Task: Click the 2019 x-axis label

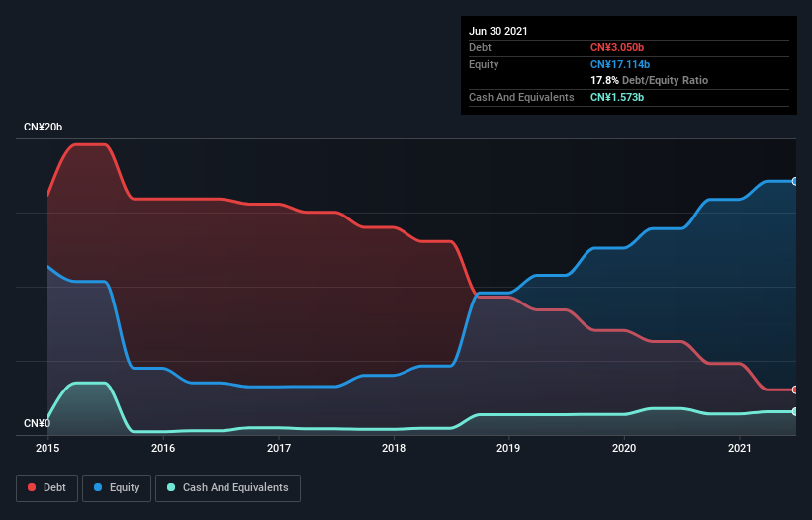Action: point(508,448)
